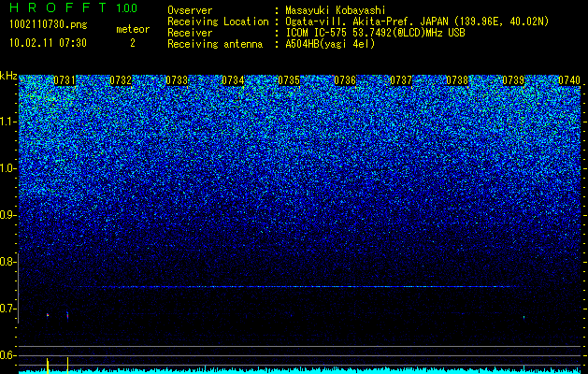Screen dimensions: 588x374
Task: Click the 0740 time marker
Action: (x=569, y=80)
